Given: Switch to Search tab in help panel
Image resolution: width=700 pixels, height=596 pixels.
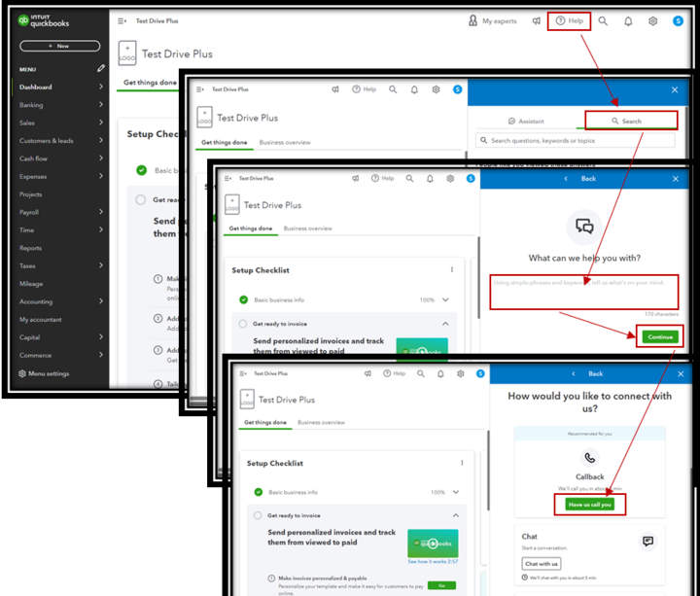Looking at the screenshot, I should click(x=626, y=121).
